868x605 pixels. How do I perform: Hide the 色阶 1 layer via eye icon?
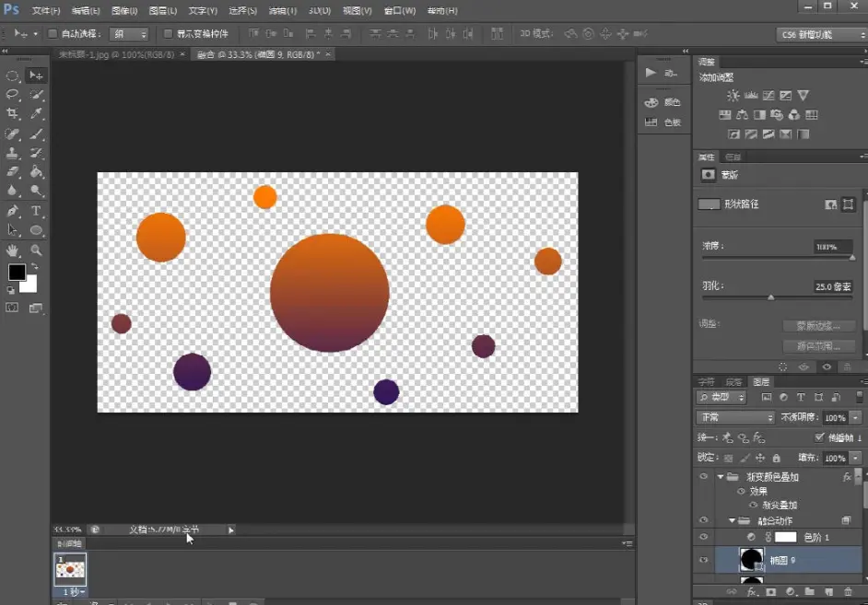coord(704,537)
